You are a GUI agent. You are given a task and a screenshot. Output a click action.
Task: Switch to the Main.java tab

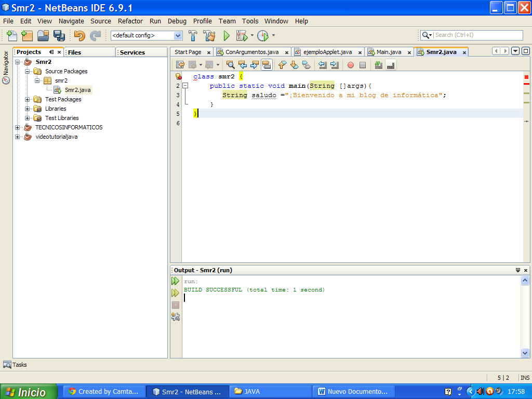389,52
